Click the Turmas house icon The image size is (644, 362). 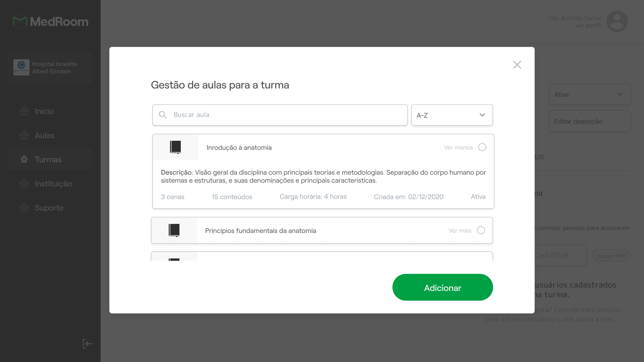(x=24, y=159)
